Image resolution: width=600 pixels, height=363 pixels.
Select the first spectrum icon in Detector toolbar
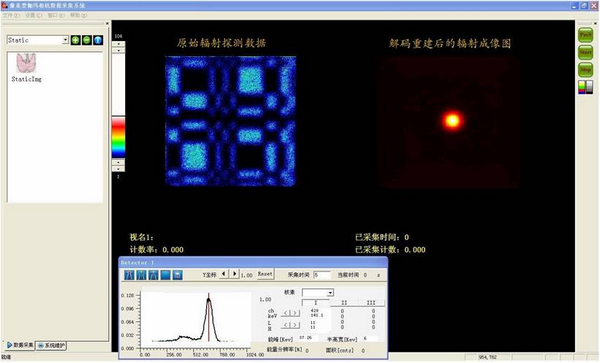[x=129, y=275]
